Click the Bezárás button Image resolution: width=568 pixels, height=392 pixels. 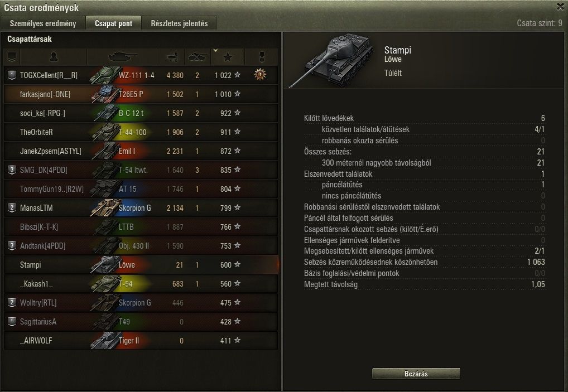[x=416, y=374]
